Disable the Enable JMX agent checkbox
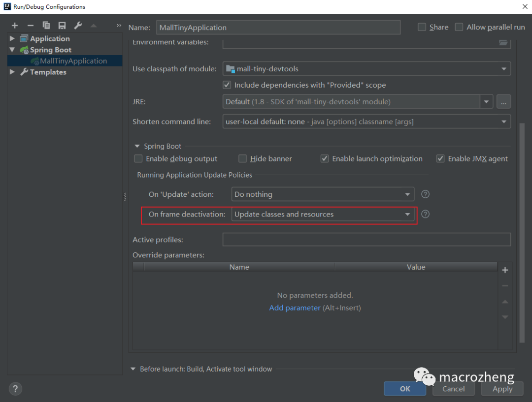Image resolution: width=532 pixels, height=402 pixels. click(x=441, y=159)
